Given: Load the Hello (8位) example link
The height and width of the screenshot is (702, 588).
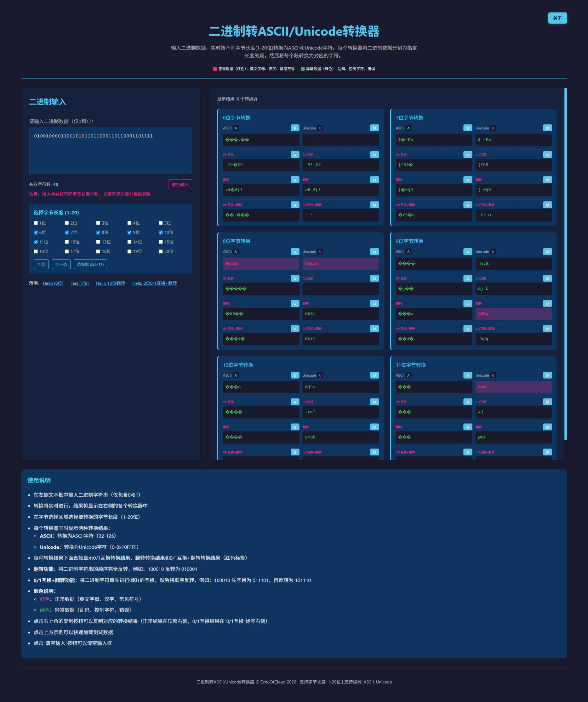Looking at the screenshot, I should [x=53, y=283].
